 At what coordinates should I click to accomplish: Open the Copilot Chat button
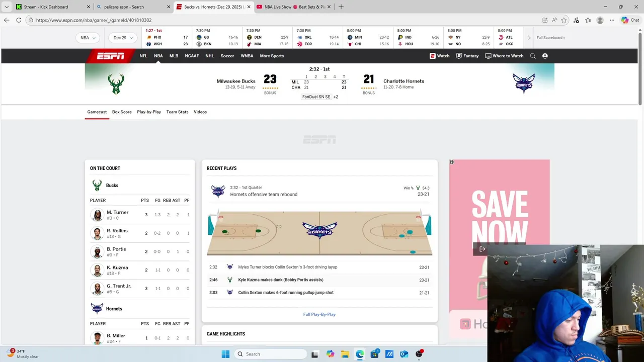[630, 20]
